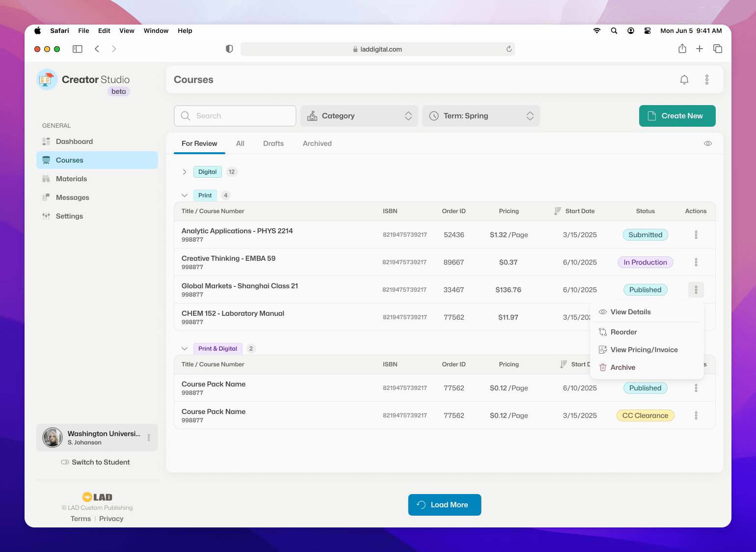Choose View Pricing/Invoice from the menu
The image size is (756, 552).
pos(647,350)
